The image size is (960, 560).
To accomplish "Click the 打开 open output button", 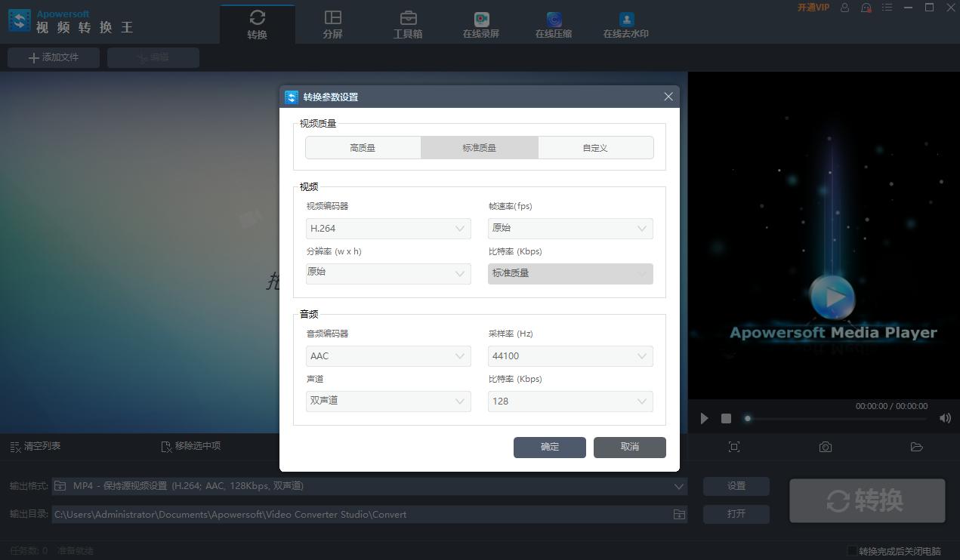I will point(736,514).
